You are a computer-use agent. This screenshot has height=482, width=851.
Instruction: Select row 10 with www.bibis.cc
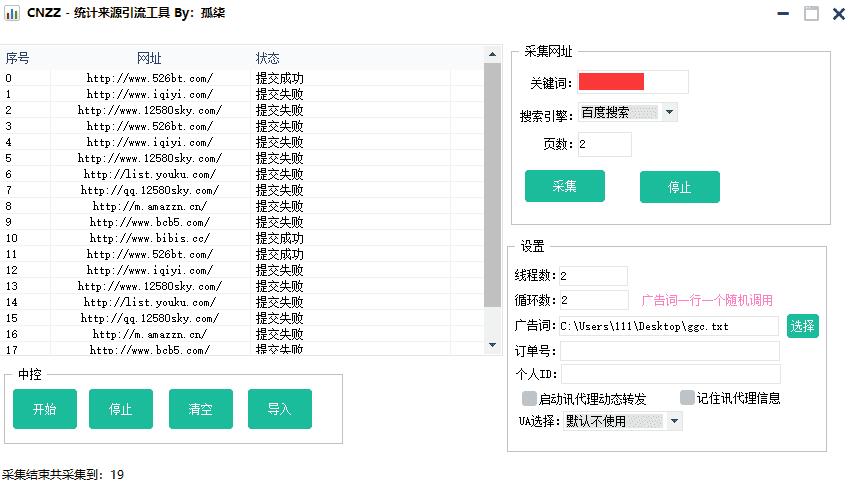point(150,238)
